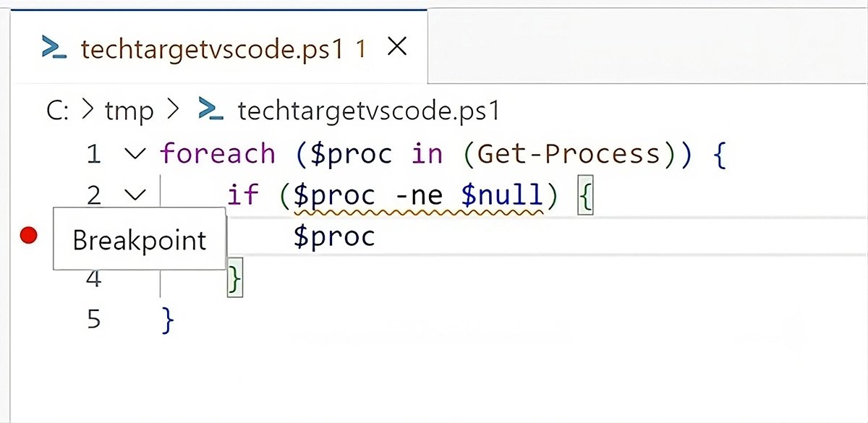Click the foreach keyword on line 1
This screenshot has height=423, width=868.
click(x=218, y=154)
